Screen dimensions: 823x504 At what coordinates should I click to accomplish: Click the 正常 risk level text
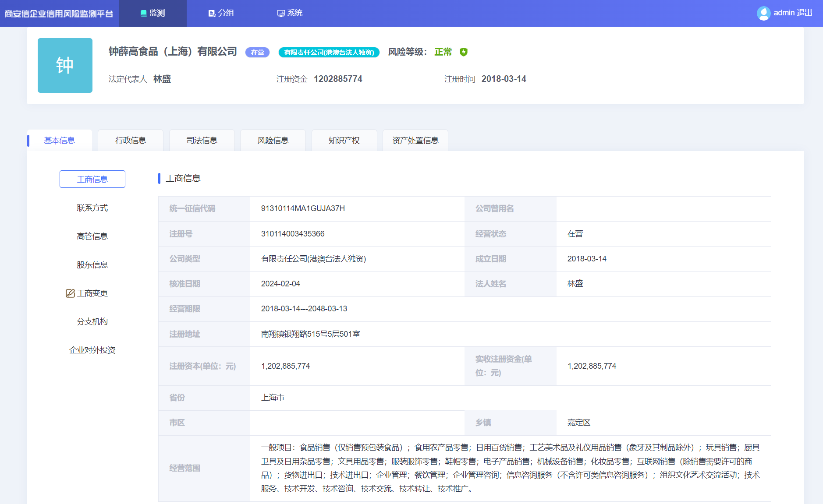pyautogui.click(x=443, y=52)
